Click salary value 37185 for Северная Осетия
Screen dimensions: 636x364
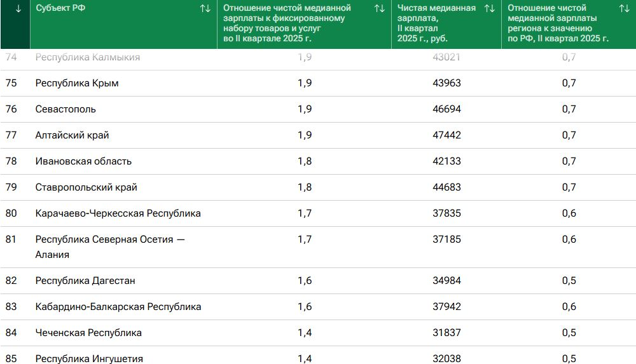point(446,239)
